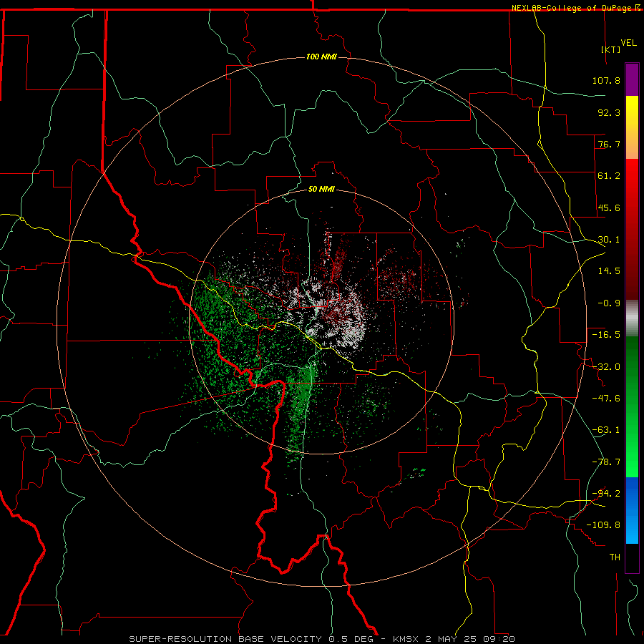
Task: Click the -16.5 legend value
Action: pos(606,335)
